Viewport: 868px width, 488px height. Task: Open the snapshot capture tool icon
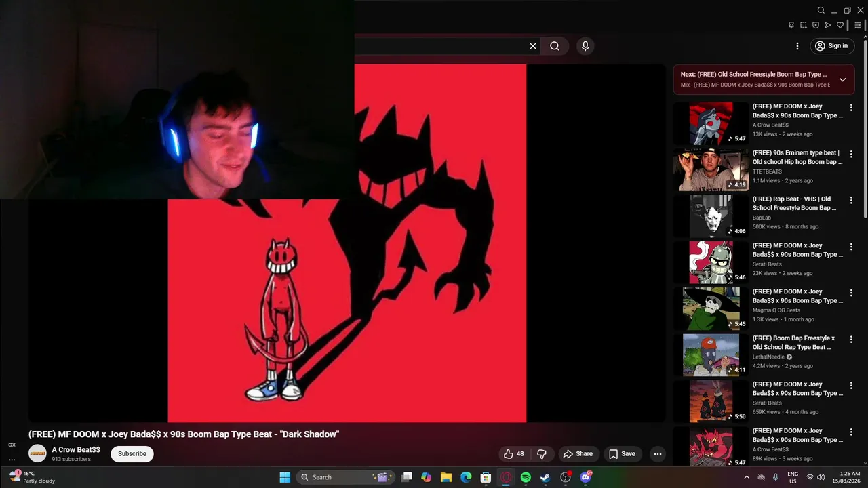point(804,25)
